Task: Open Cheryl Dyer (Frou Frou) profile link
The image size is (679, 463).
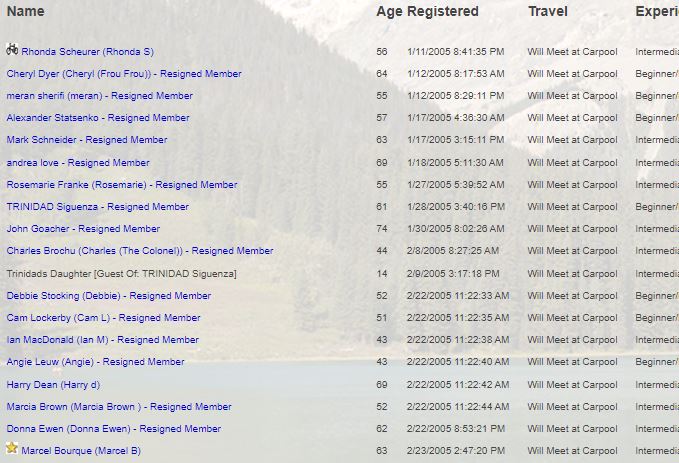Action: coord(124,74)
